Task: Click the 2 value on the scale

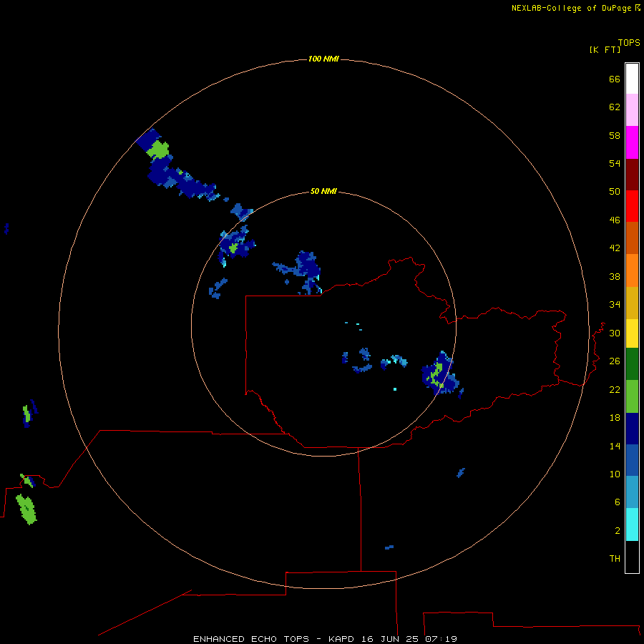Action: coord(617,530)
